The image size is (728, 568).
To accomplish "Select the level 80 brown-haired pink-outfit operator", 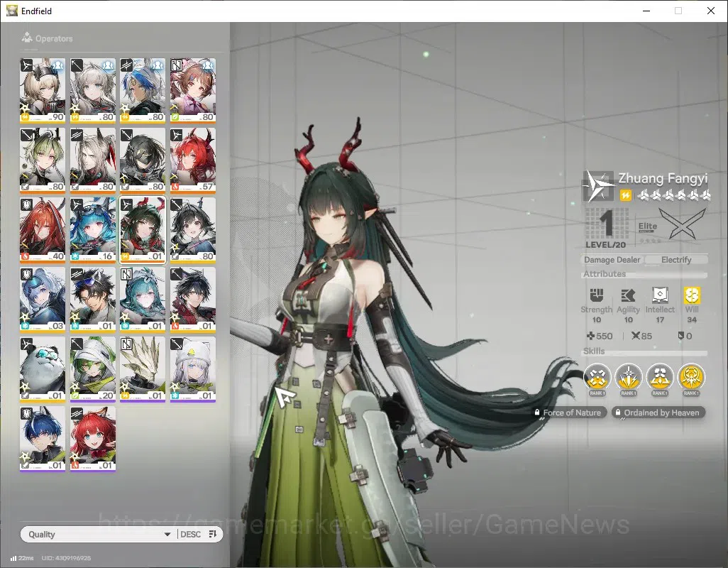I will pos(193,90).
